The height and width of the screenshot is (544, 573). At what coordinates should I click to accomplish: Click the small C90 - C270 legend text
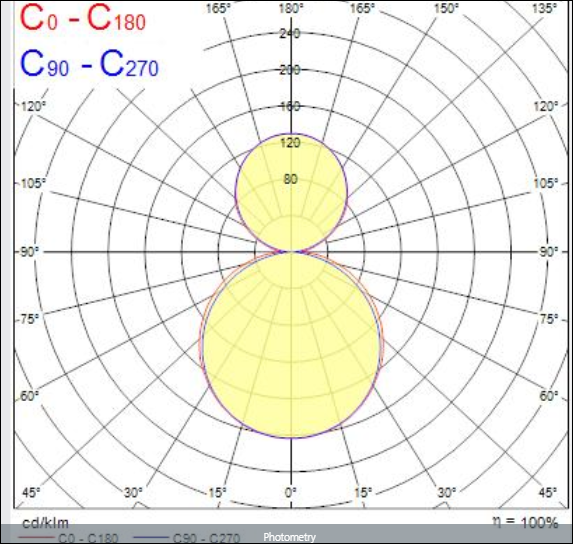[206, 538]
